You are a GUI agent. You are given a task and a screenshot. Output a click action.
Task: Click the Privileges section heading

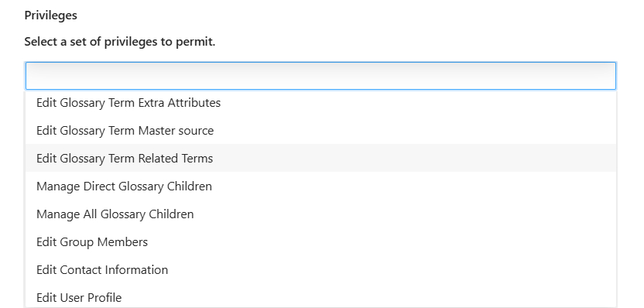click(50, 15)
